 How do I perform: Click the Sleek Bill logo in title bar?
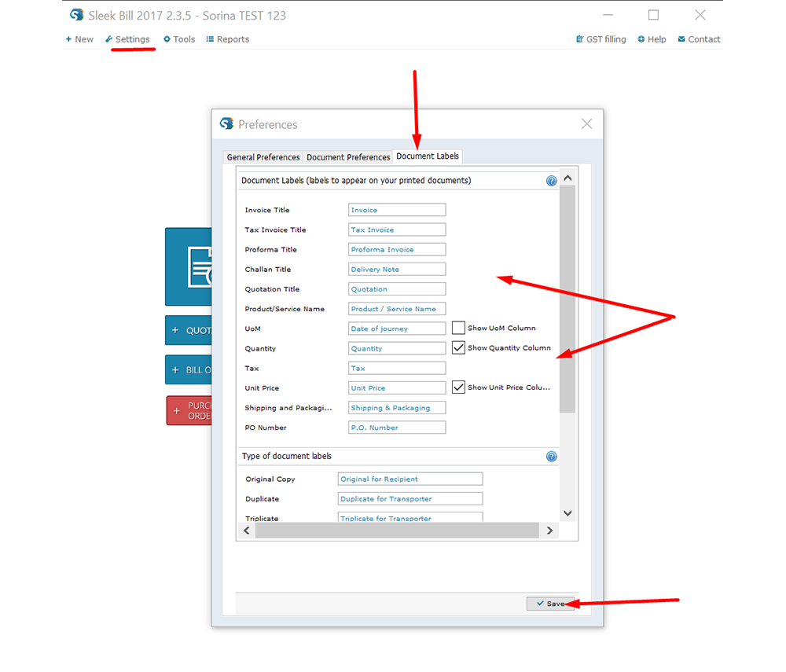pos(76,15)
